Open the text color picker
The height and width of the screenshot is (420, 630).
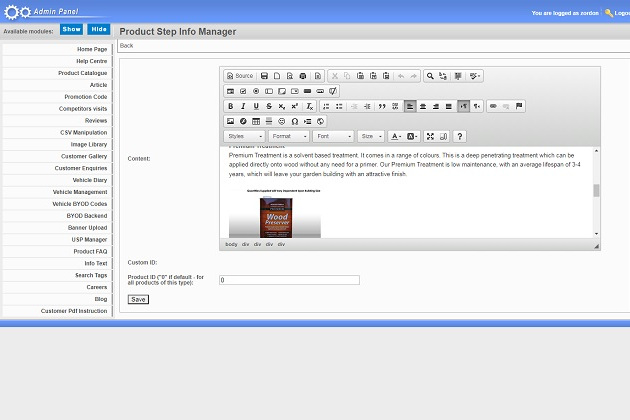click(396, 136)
